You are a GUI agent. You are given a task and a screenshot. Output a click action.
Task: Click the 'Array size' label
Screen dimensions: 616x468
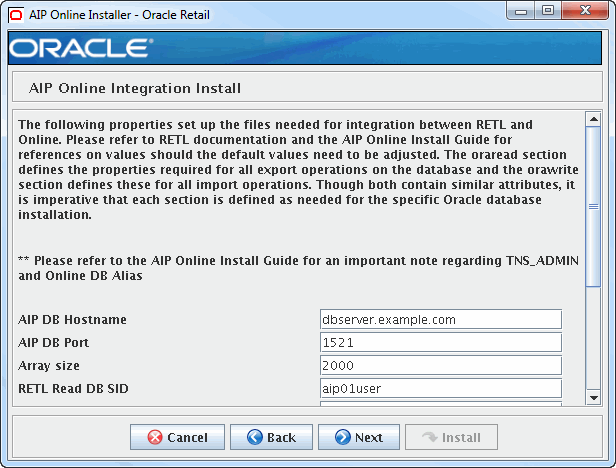(x=49, y=366)
